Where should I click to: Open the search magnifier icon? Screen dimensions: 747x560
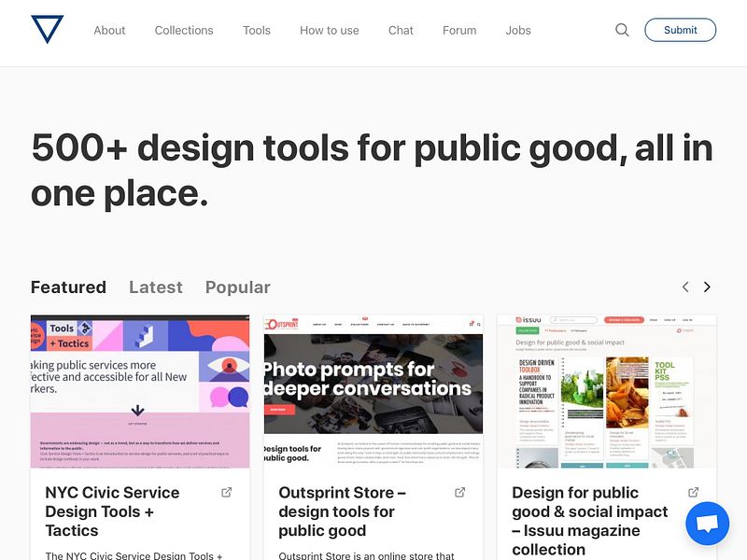[x=622, y=30]
